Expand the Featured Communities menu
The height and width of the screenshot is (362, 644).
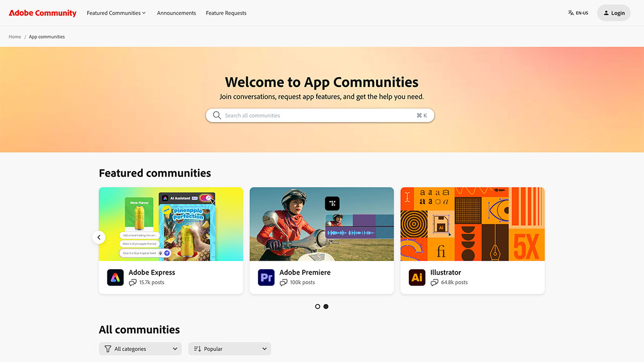coord(116,12)
